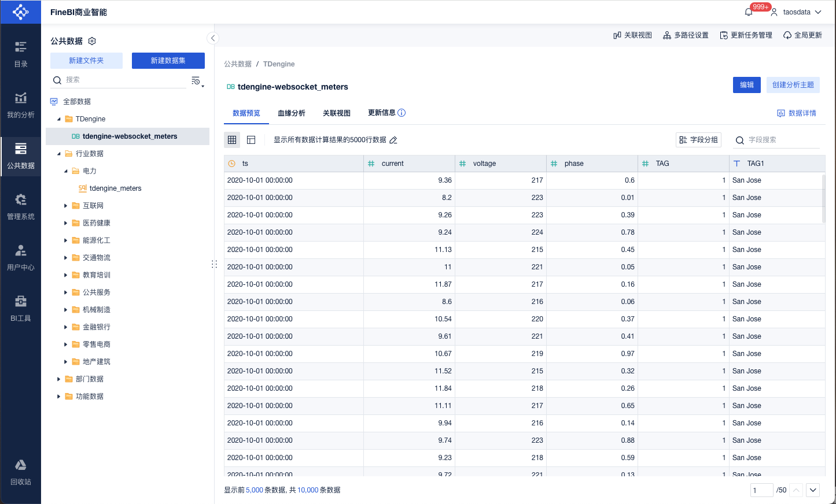836x504 pixels.
Task: Open 管理系统 in the sidebar
Action: pos(20,207)
